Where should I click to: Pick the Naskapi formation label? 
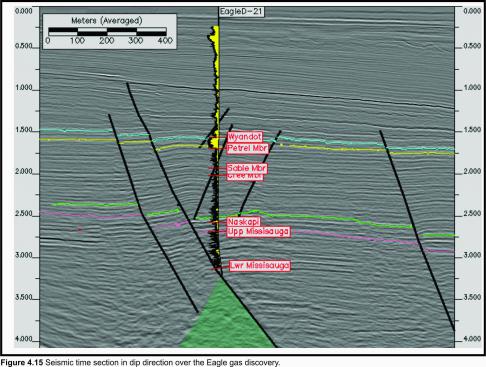(244, 221)
